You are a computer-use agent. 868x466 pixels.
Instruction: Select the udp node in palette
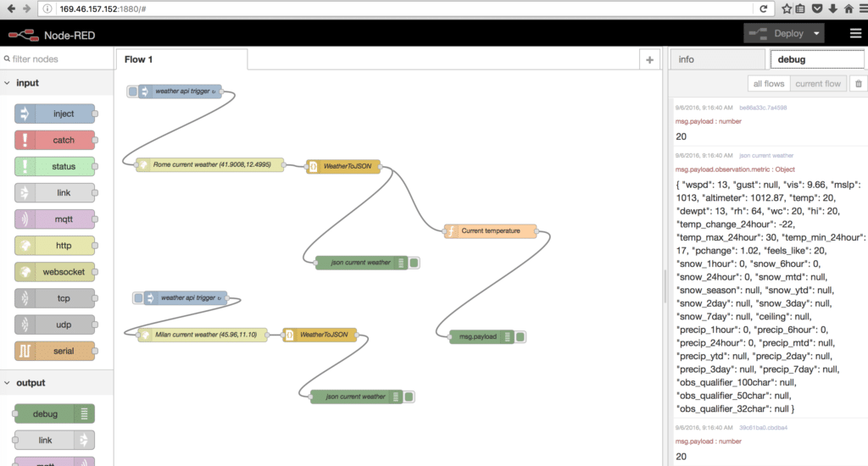point(55,325)
